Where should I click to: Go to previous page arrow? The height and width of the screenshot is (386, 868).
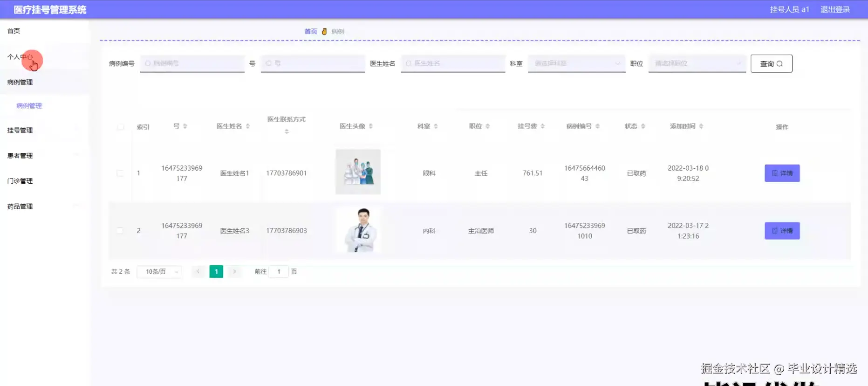(198, 271)
